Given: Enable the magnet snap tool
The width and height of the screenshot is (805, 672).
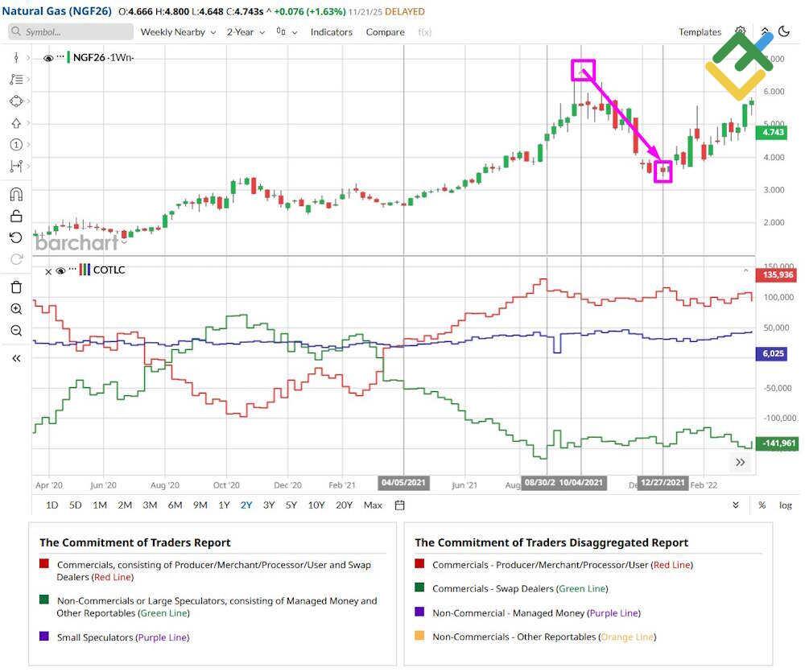Looking at the screenshot, I should tap(16, 194).
